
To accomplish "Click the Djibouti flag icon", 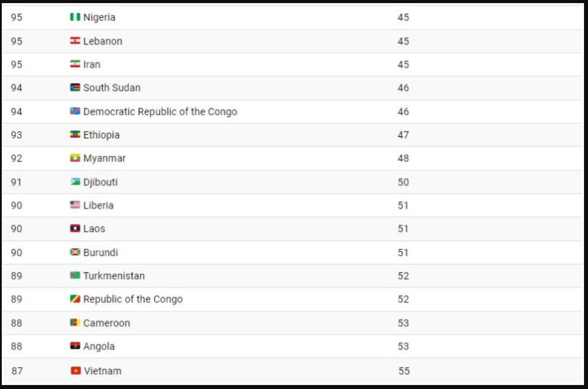I will 75,182.
